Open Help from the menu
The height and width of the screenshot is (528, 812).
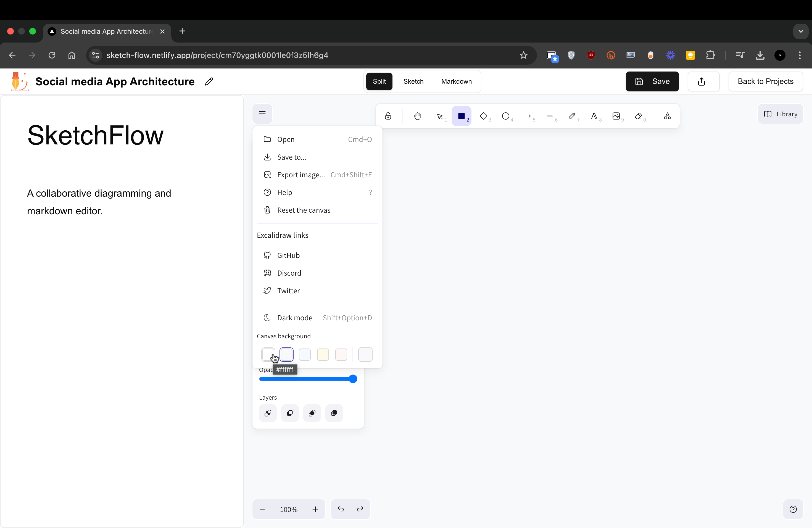tap(317, 192)
